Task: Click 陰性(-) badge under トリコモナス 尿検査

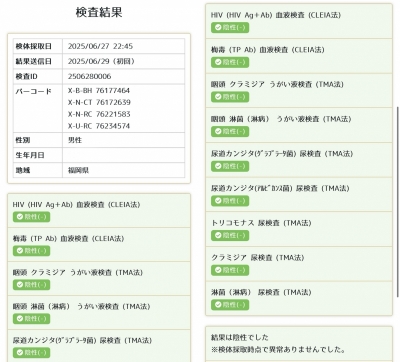Action: tap(230, 235)
